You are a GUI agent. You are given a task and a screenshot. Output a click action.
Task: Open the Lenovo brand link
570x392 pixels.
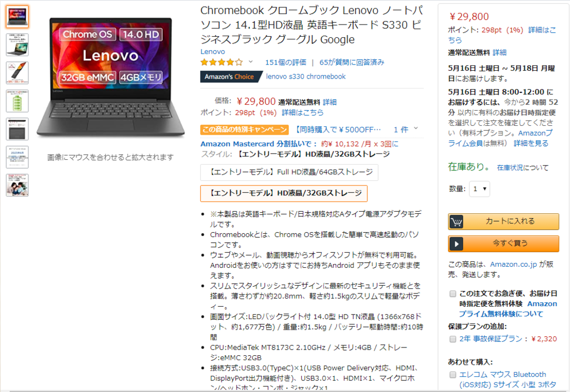point(213,52)
